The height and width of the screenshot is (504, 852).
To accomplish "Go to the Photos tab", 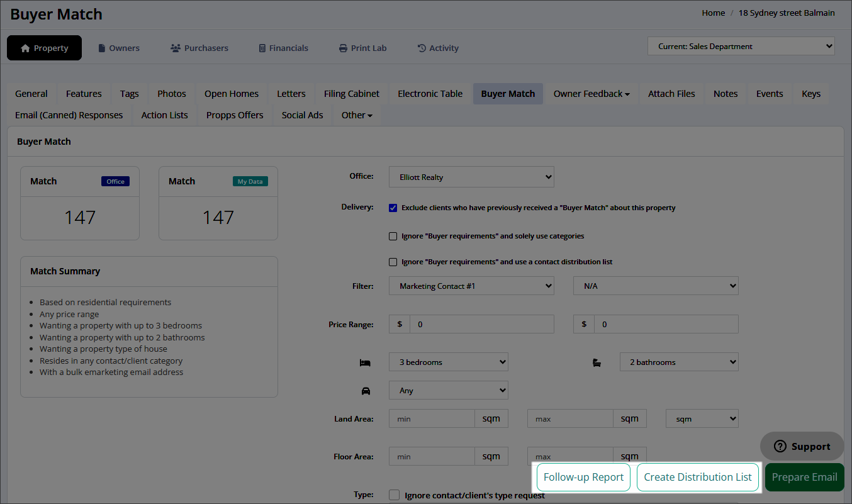I will (172, 94).
